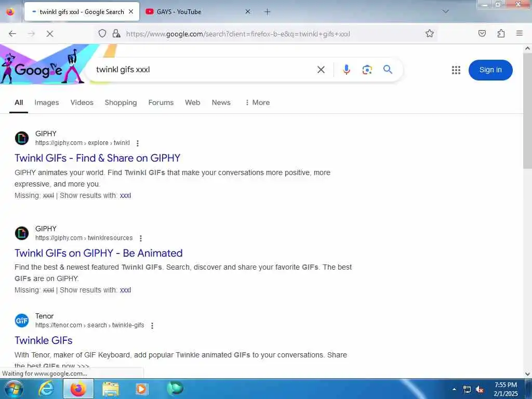The image size is (532, 399).
Task: Close the GAYS - YouTube tab
Action: point(248,11)
